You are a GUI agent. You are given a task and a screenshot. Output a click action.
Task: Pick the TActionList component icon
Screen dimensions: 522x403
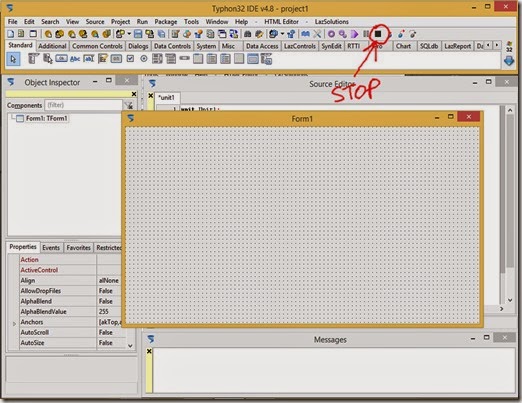pyautogui.click(x=266, y=59)
